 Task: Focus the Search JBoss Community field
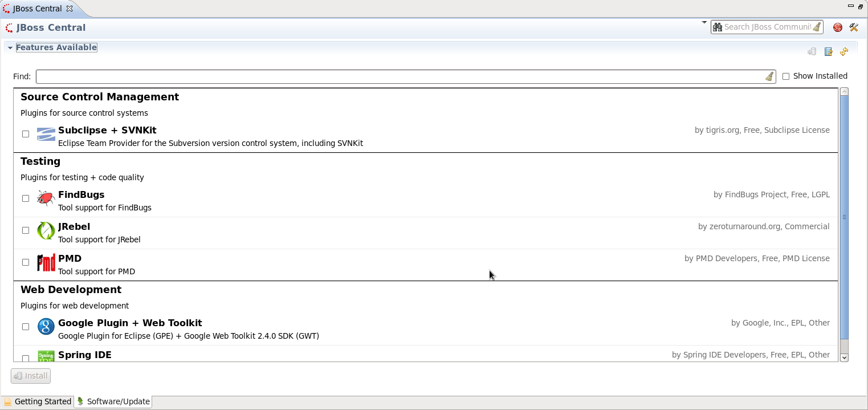point(767,27)
